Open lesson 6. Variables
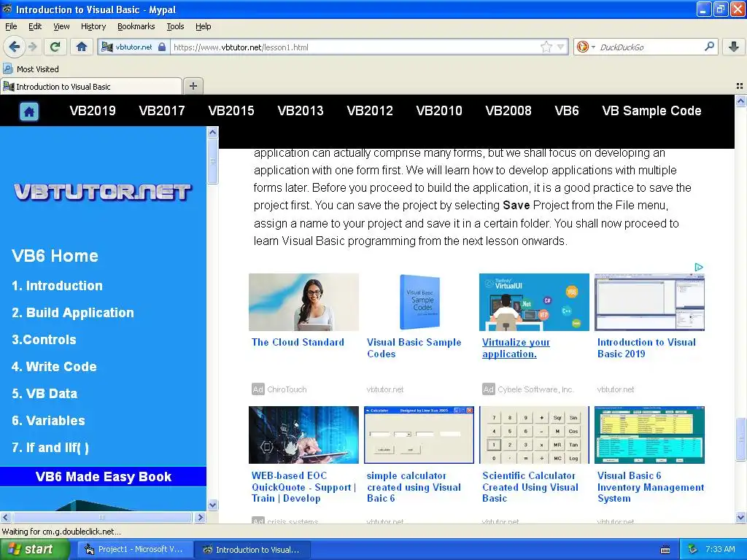 [48, 421]
